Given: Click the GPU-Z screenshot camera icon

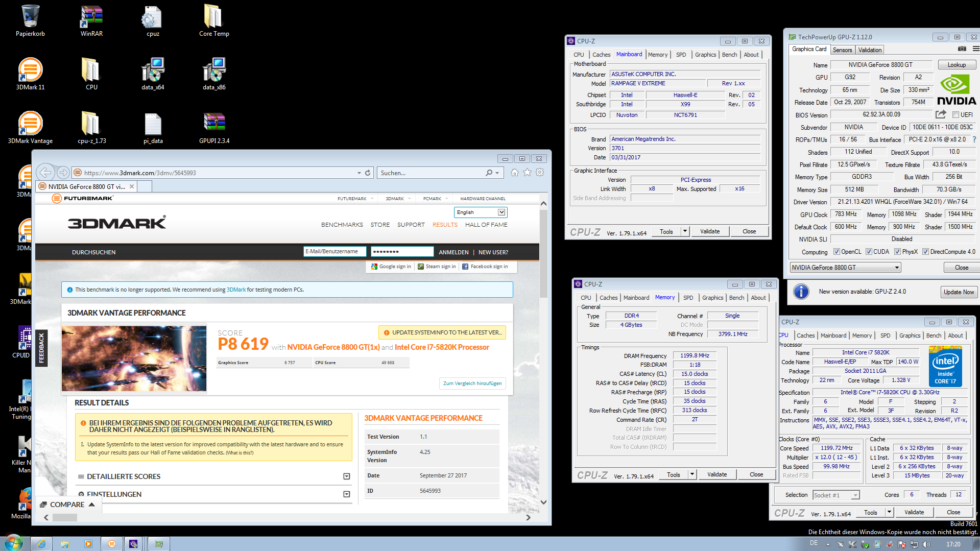Looking at the screenshot, I should 962,50.
